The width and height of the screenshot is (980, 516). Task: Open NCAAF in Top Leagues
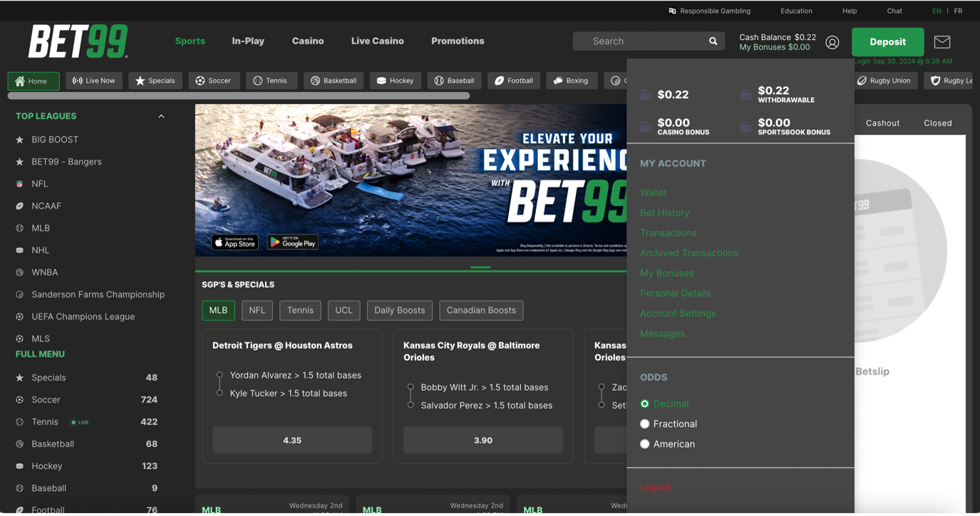[46, 206]
